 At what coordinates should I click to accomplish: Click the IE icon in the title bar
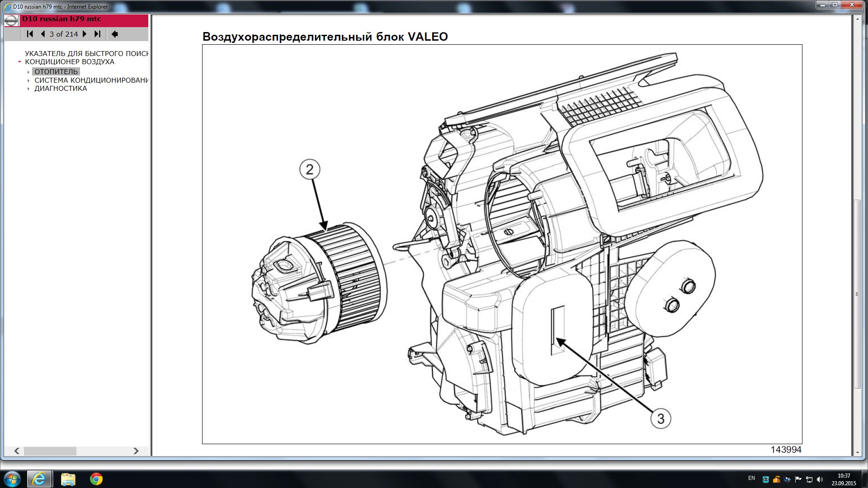[7, 7]
